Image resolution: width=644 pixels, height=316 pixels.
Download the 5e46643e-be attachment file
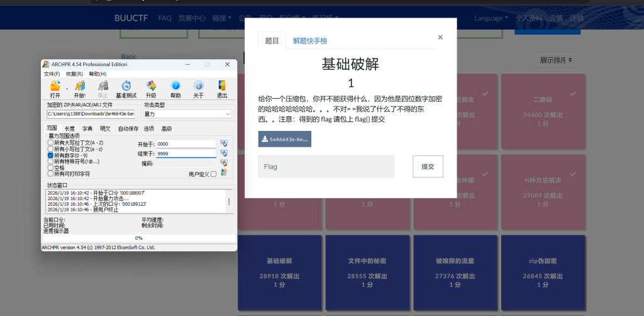(284, 138)
